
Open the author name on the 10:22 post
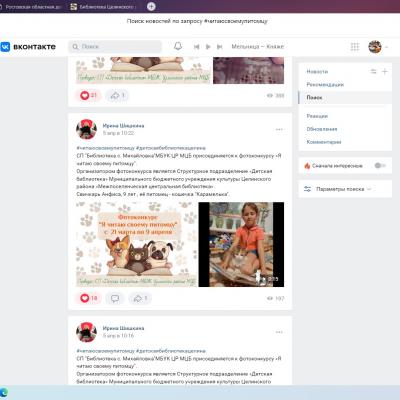[x=123, y=126]
